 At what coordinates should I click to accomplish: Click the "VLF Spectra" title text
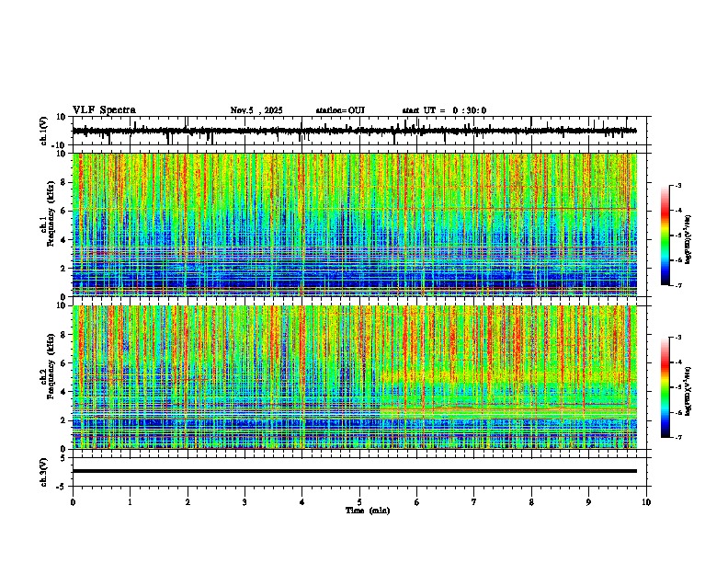click(104, 110)
